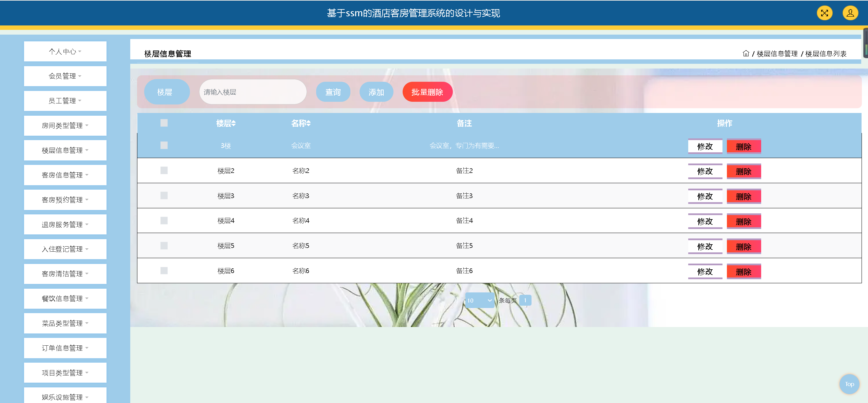
Task: Expand the 个人中心 sidebar menu arrow
Action: point(80,52)
